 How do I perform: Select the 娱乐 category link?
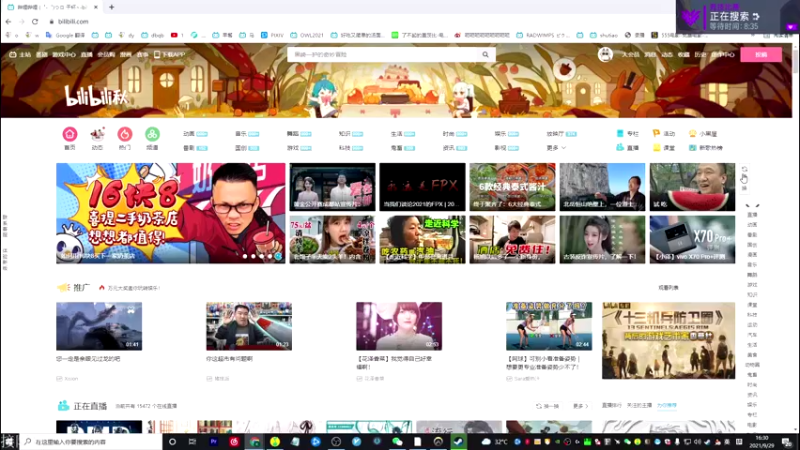500,134
